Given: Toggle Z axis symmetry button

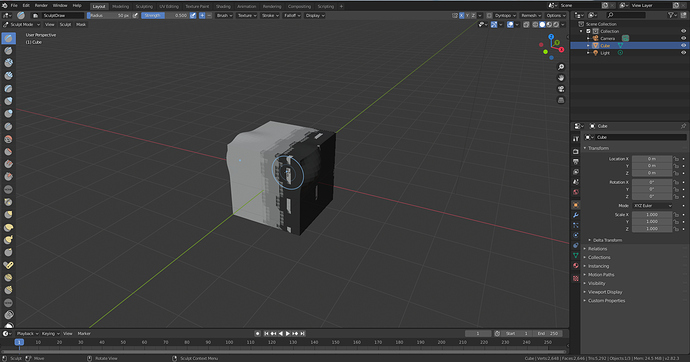Looking at the screenshot, I should (473, 15).
